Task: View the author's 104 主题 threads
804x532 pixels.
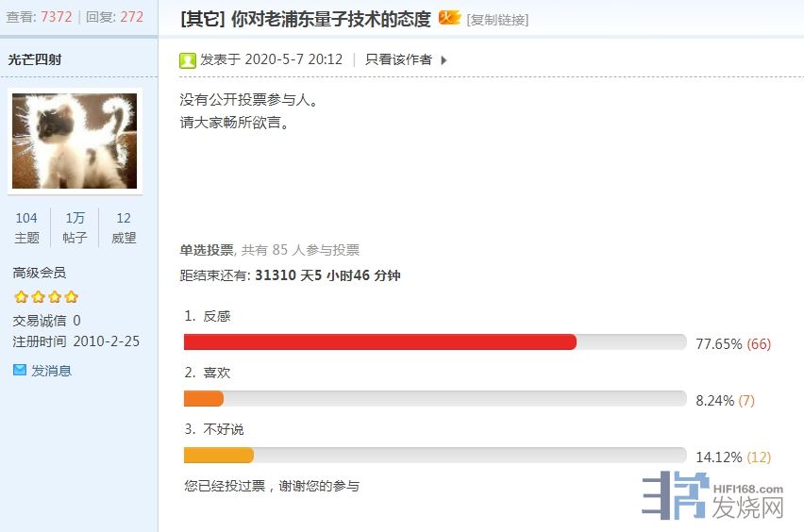Action: click(x=26, y=227)
